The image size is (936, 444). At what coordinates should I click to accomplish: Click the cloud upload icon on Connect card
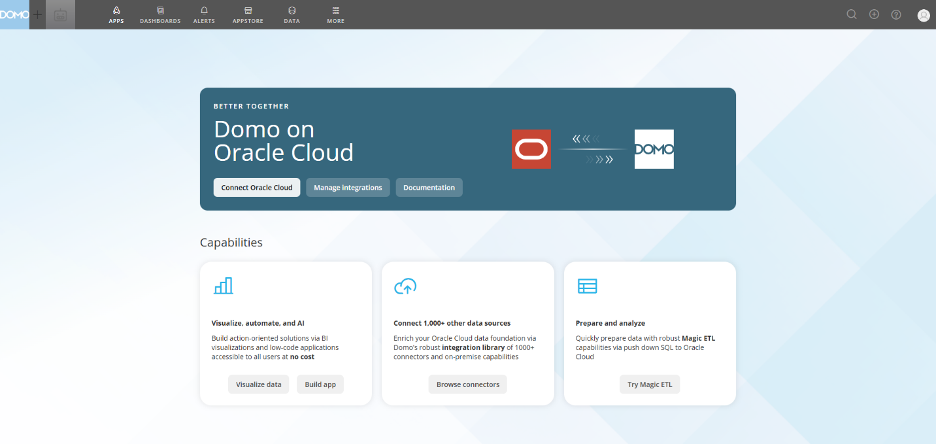405,286
